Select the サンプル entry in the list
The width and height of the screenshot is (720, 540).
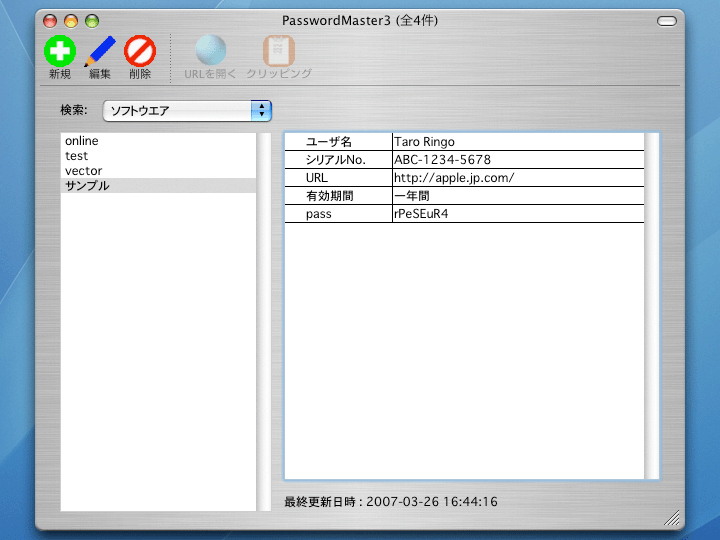click(158, 186)
